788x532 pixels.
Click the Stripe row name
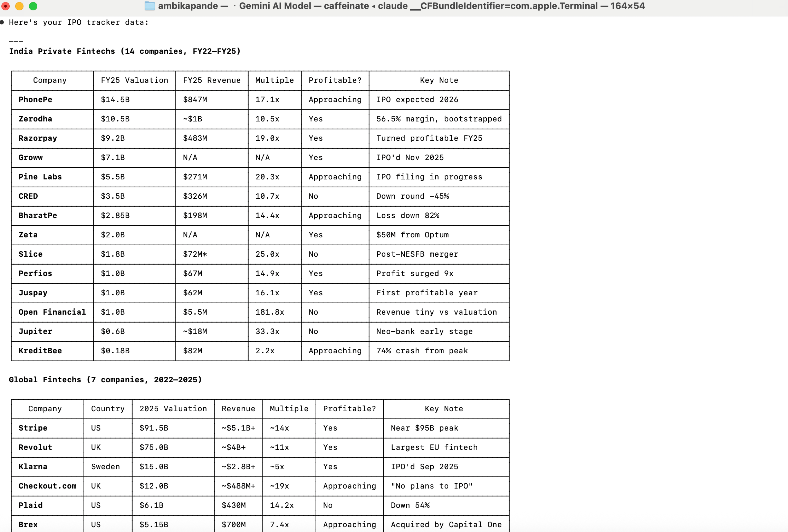coord(33,428)
